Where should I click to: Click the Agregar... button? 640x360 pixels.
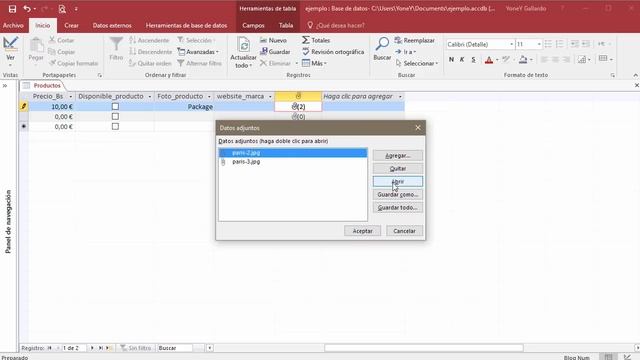[398, 156]
